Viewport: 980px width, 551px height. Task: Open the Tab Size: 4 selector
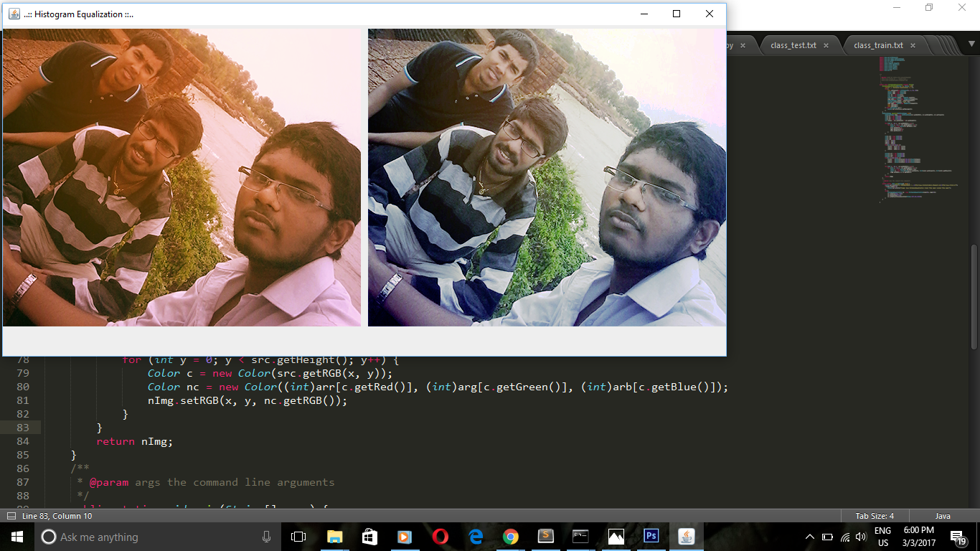pos(875,516)
